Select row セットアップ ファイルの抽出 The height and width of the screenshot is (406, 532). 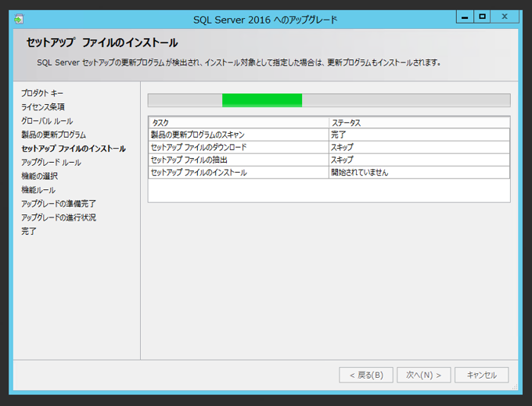coord(329,160)
